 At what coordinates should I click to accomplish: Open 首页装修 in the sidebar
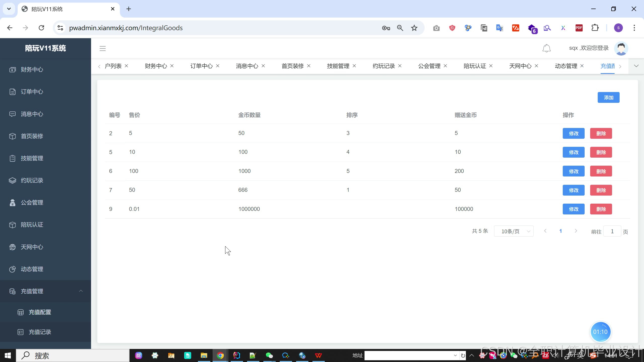[x=46, y=136]
